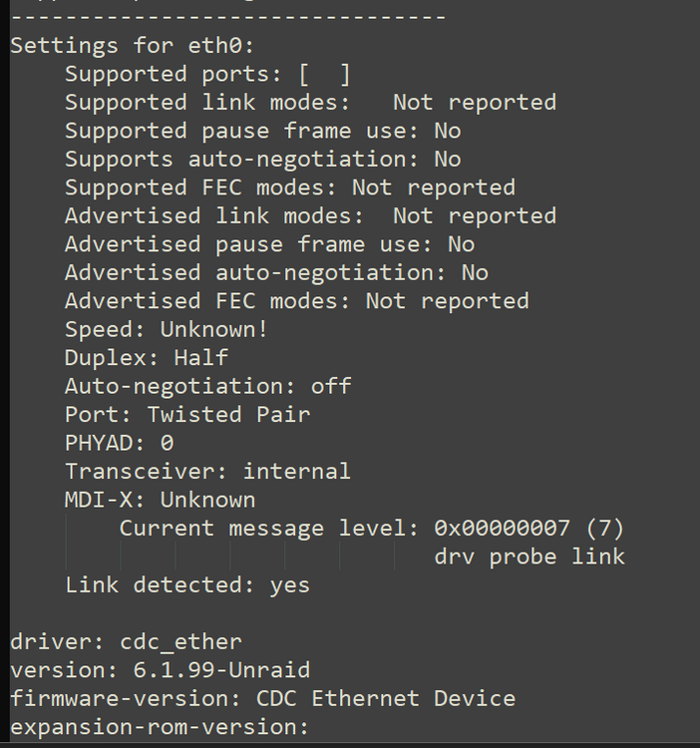Click the message level value 0x00000007
Viewport: 700px width, 748px height.
tap(503, 529)
